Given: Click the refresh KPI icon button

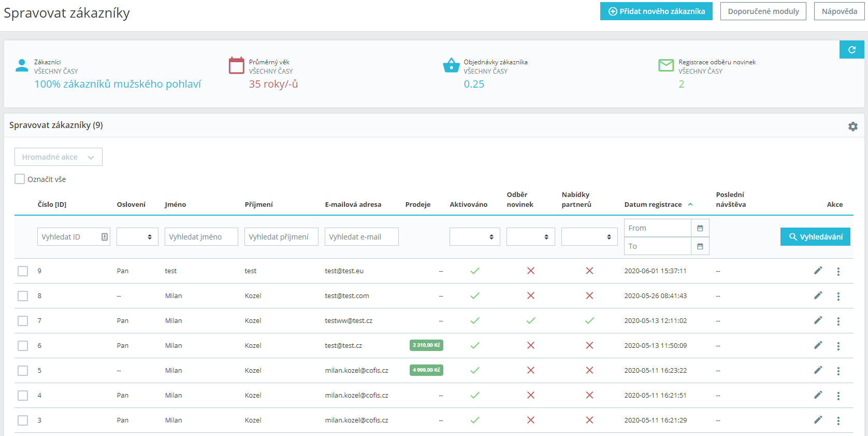Looking at the screenshot, I should tap(852, 50).
